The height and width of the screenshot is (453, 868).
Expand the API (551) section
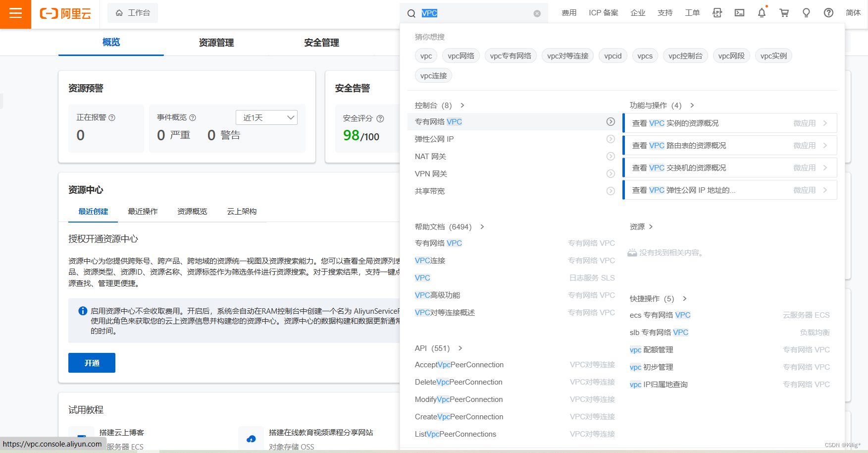click(x=460, y=348)
